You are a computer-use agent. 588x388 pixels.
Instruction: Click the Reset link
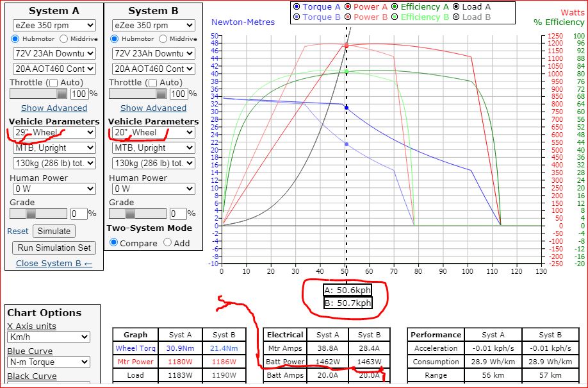click(x=18, y=231)
